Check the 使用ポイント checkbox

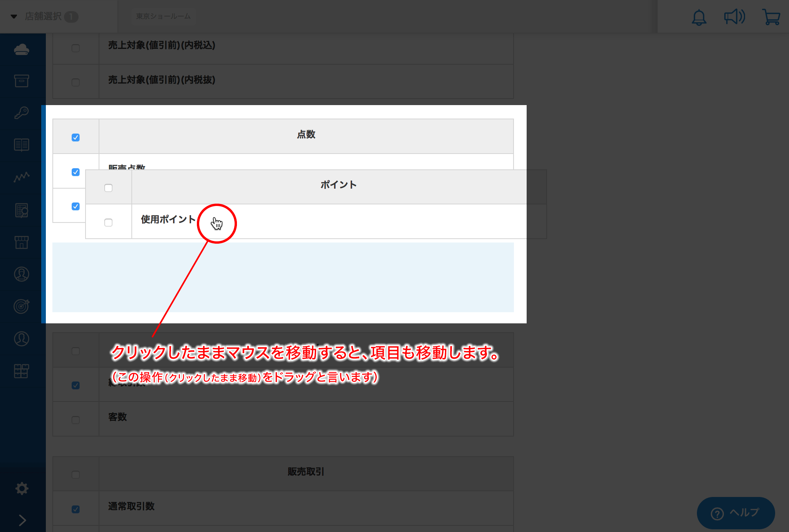[x=108, y=223]
